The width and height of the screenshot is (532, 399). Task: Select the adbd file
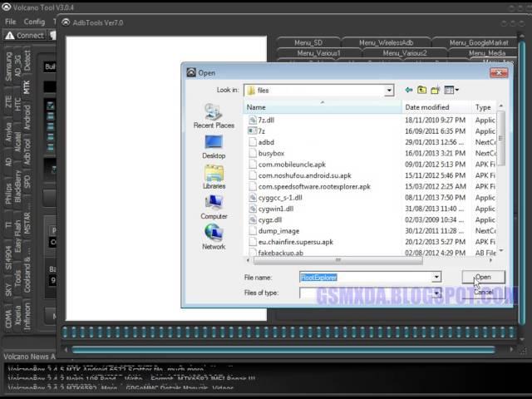click(x=266, y=142)
